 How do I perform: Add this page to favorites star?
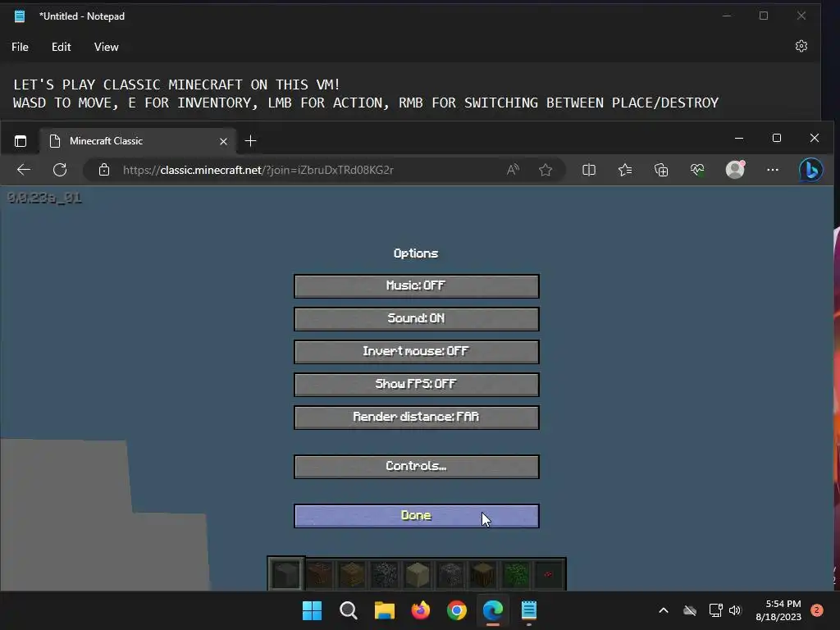coord(546,170)
